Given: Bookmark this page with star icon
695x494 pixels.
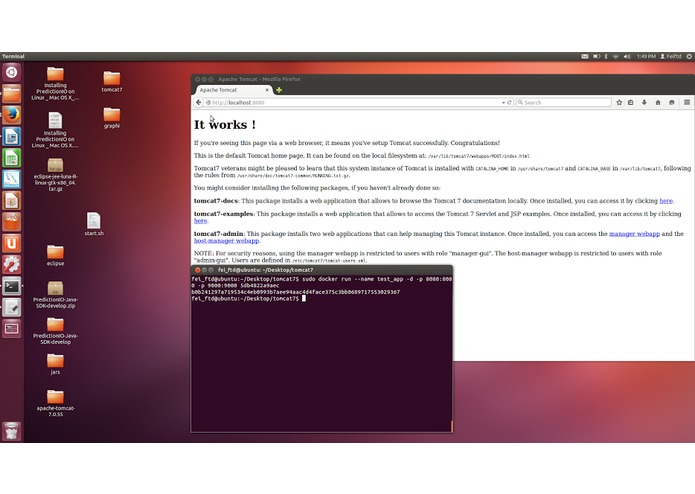Looking at the screenshot, I should 619,102.
